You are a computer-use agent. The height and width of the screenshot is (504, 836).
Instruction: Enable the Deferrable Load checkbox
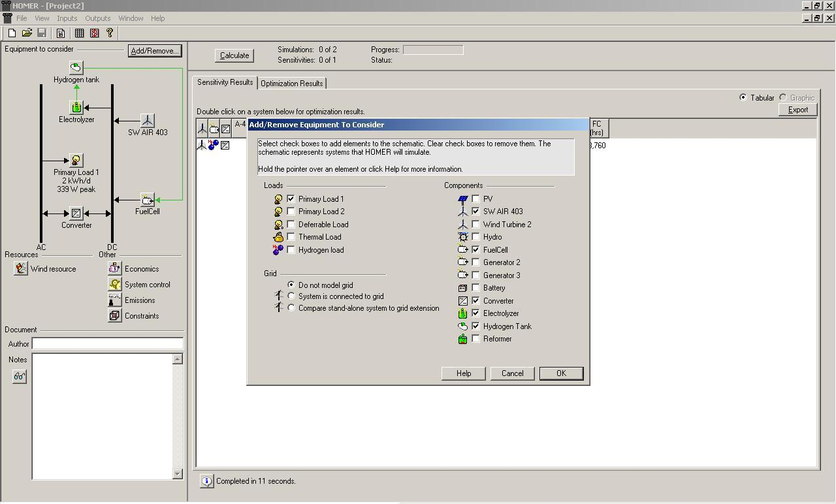(291, 225)
